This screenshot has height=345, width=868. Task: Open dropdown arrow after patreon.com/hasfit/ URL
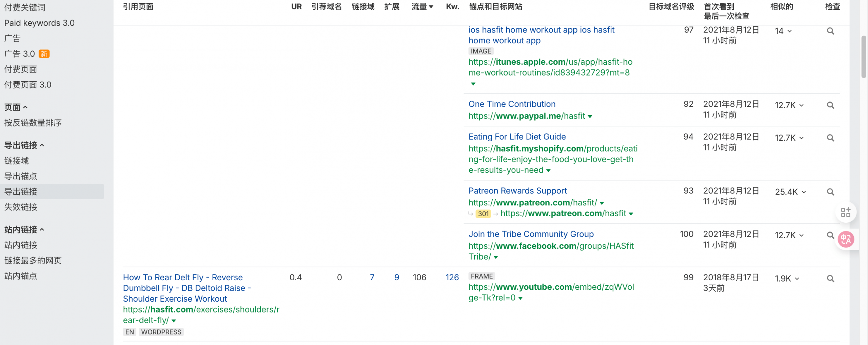(x=602, y=203)
